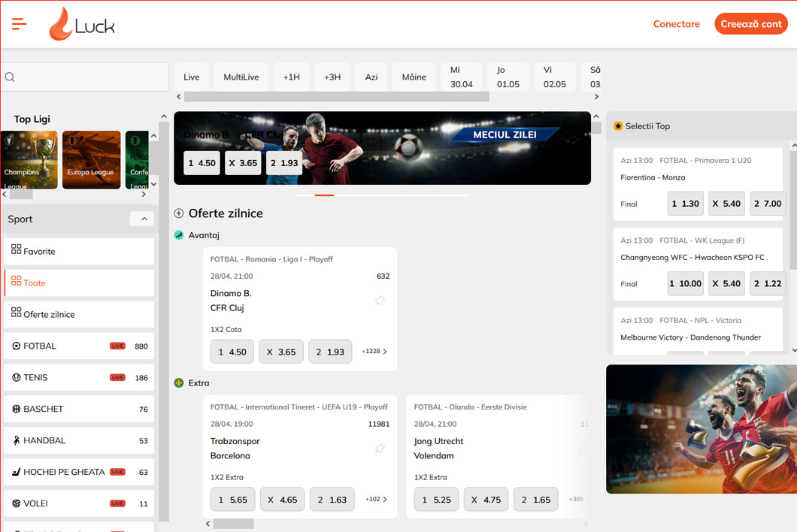This screenshot has height=532, width=797.
Task: Select odds 1 4.50 in Avantaj card
Action: coord(232,352)
